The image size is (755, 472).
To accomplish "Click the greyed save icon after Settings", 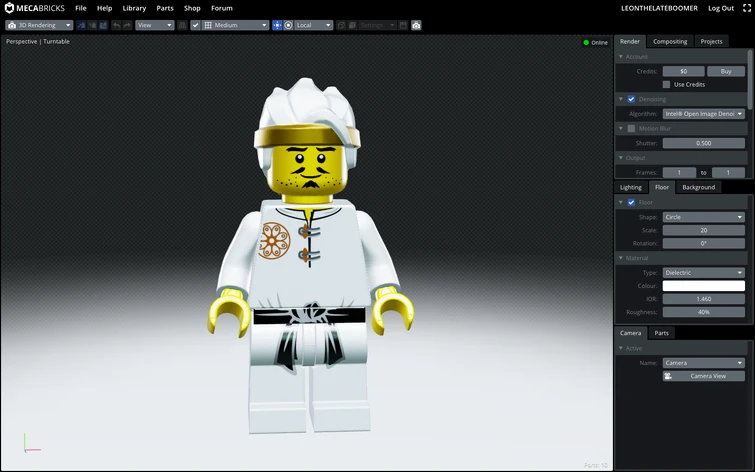I will (x=404, y=25).
